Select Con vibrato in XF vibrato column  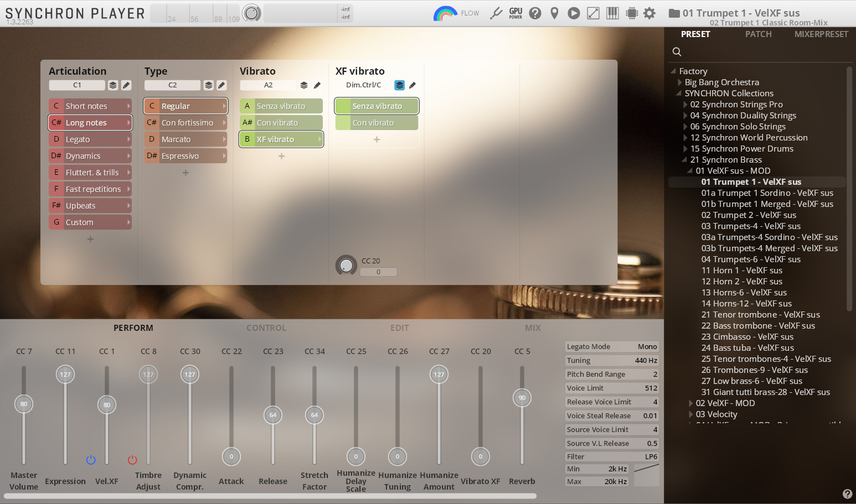coord(377,123)
